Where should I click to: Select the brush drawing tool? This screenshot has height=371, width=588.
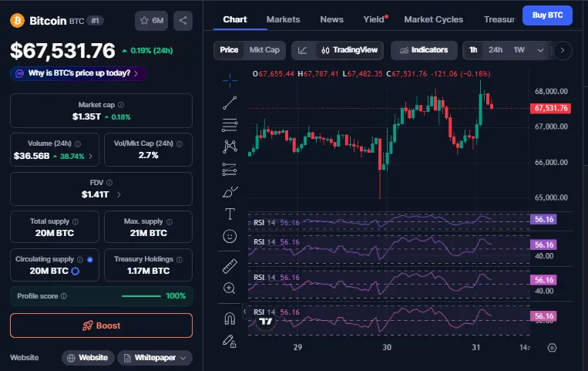point(230,192)
